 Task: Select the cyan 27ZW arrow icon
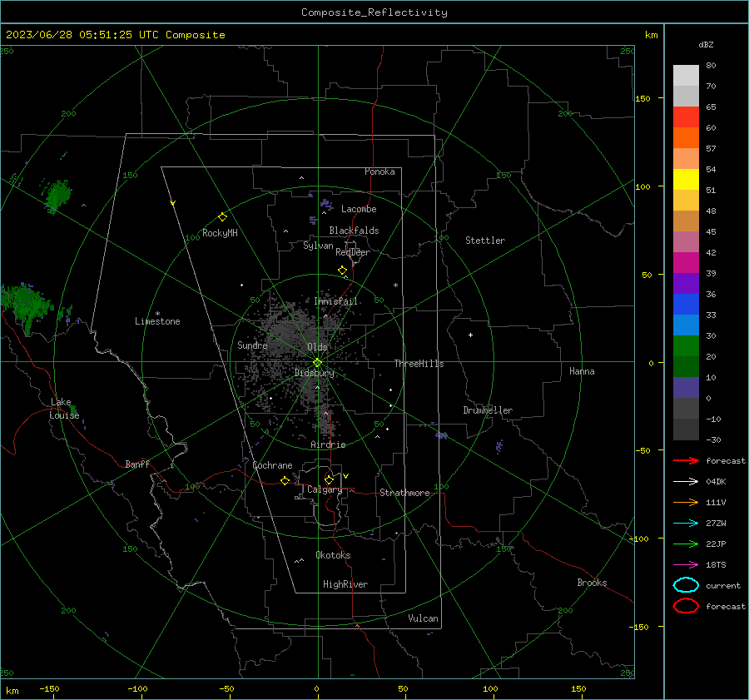click(x=686, y=524)
